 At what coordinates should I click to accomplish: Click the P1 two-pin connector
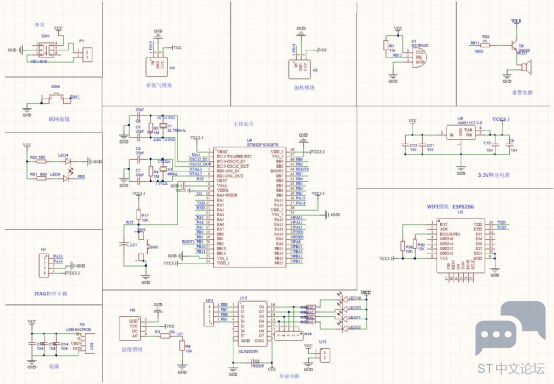pos(87,55)
